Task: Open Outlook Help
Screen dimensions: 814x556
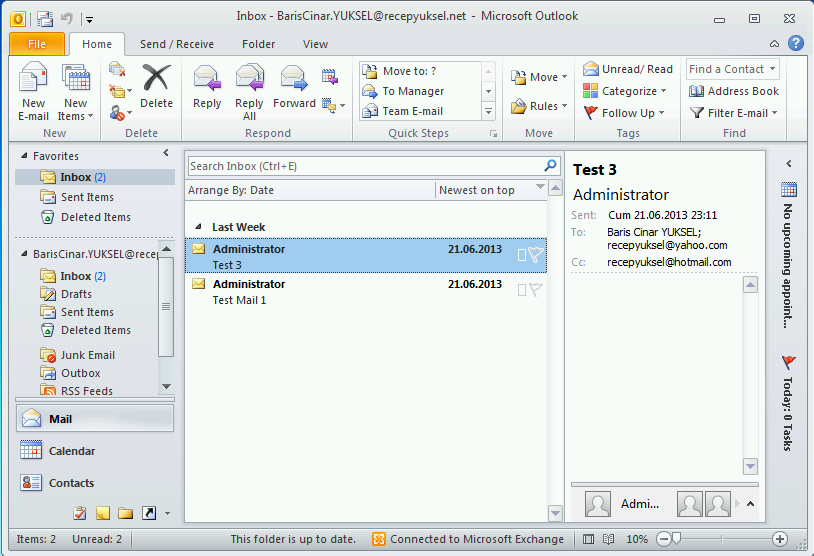Action: coord(796,43)
